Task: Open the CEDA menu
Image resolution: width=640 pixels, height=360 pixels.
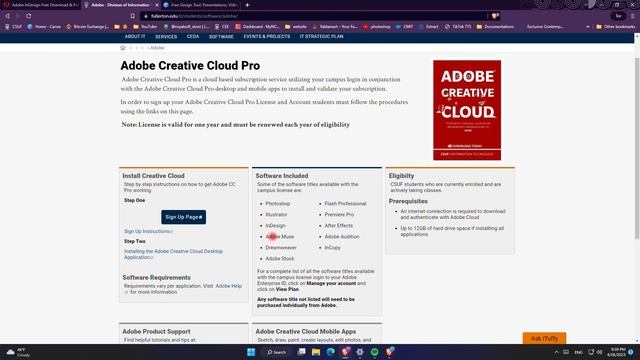Action: [x=193, y=37]
